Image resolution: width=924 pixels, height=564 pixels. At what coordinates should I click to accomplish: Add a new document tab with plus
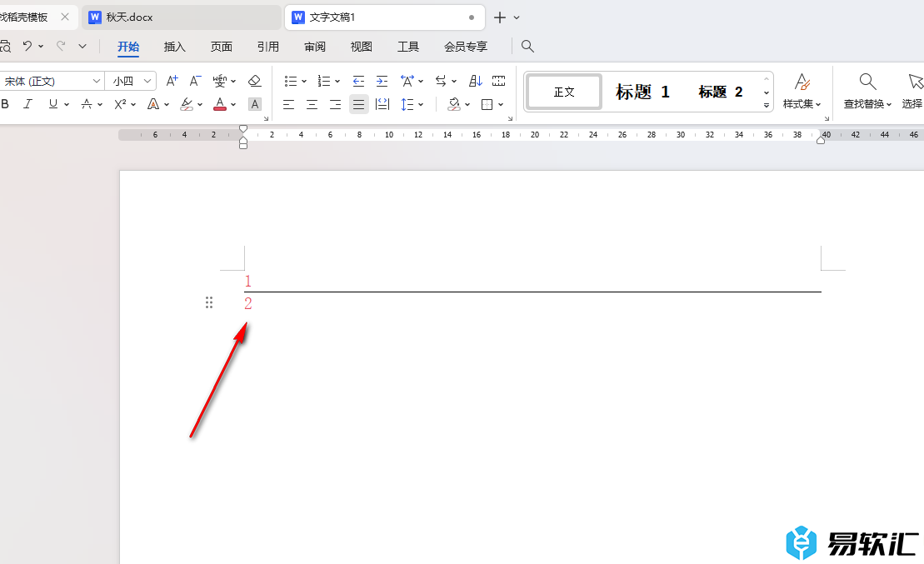point(500,17)
